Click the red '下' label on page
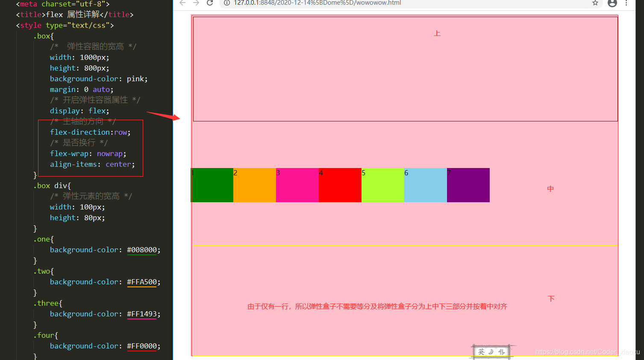Screen dimensions: 644x360 (551, 298)
